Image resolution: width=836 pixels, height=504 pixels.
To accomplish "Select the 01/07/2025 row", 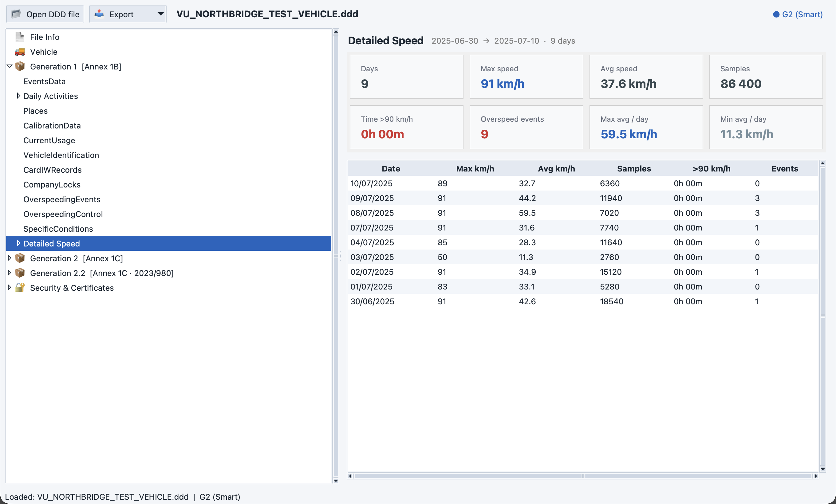I will coord(582,287).
